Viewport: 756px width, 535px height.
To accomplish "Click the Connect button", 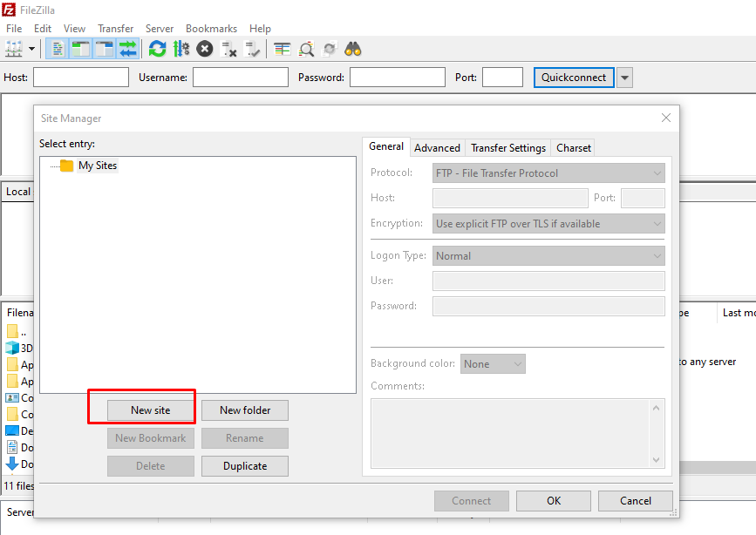I will [x=472, y=501].
